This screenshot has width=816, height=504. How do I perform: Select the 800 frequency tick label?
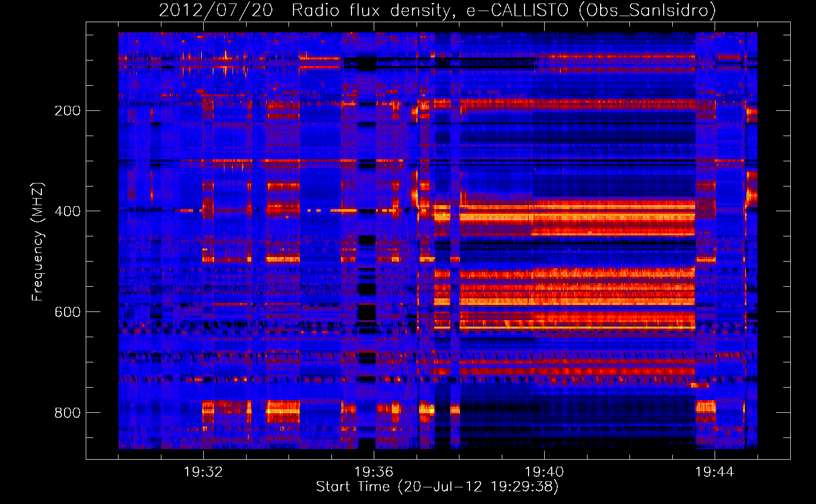tap(68, 413)
